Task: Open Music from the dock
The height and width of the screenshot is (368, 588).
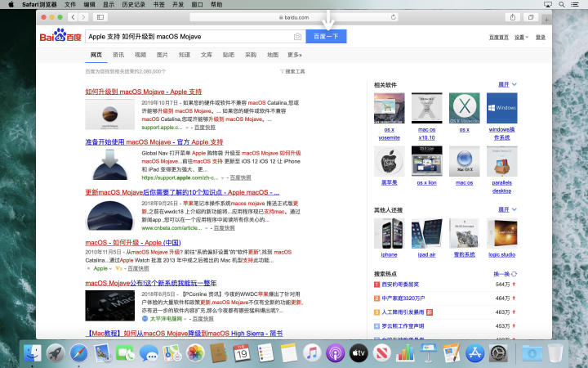Action: pos(312,353)
